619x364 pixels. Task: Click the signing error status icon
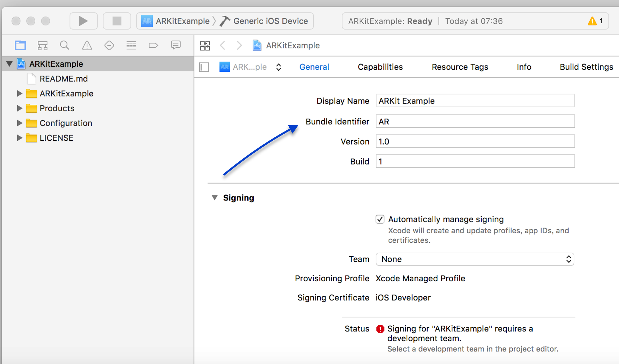tap(380, 329)
